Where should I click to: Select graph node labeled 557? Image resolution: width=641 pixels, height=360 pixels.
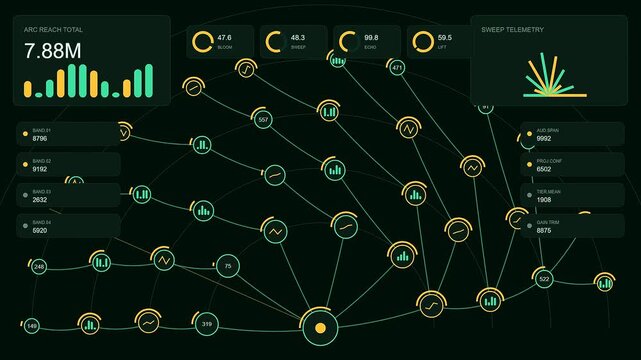(263, 119)
